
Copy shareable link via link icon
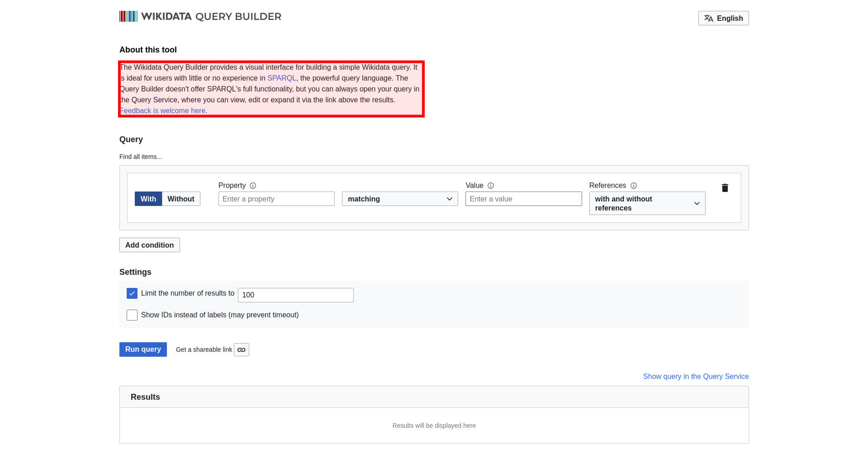coord(241,350)
